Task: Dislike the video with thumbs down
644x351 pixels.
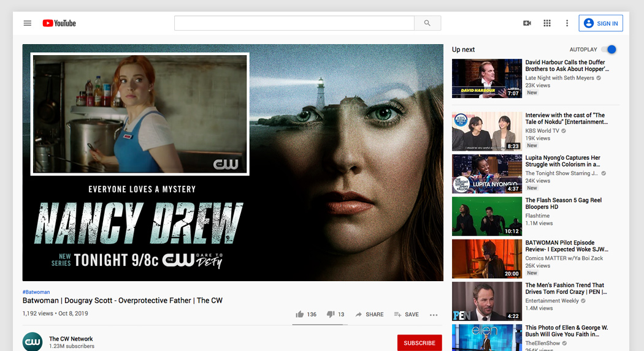Action: click(335, 314)
